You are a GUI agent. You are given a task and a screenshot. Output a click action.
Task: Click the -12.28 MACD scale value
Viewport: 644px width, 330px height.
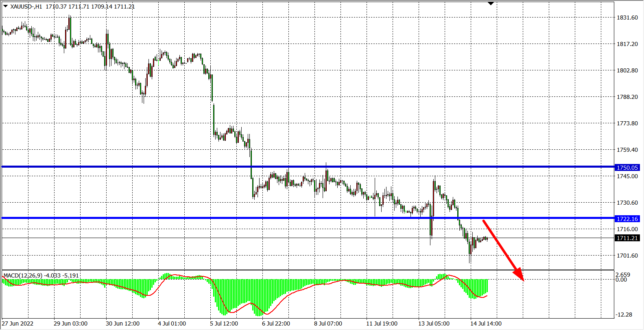[624, 315]
